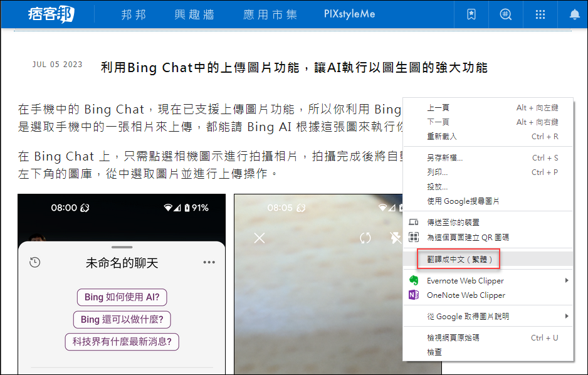
Task: Open Evernote Web Clipper menu entry
Action: [488, 280]
